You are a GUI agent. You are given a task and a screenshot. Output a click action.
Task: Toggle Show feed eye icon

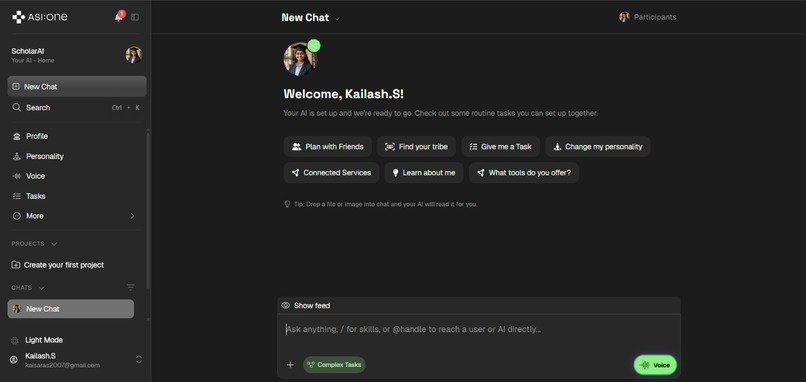click(286, 305)
